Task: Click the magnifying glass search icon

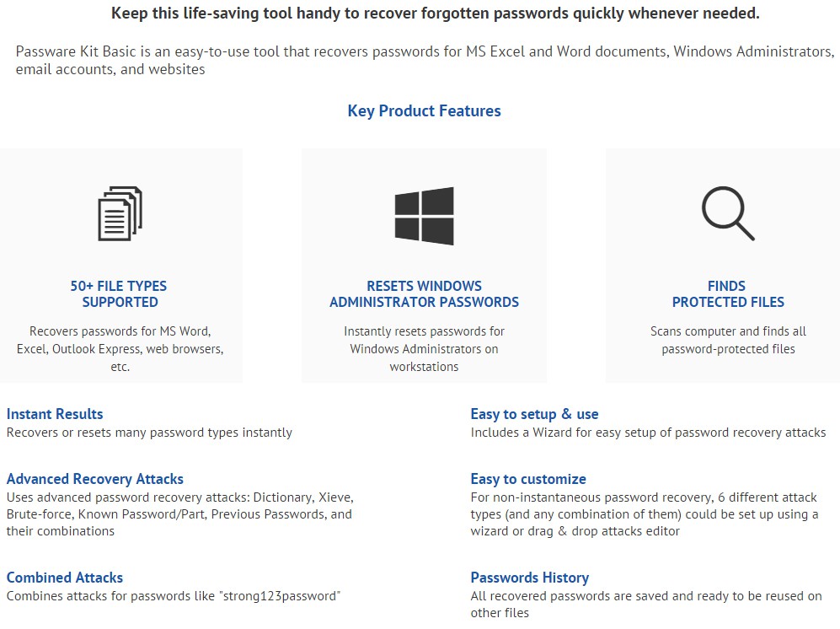Action: 728,213
